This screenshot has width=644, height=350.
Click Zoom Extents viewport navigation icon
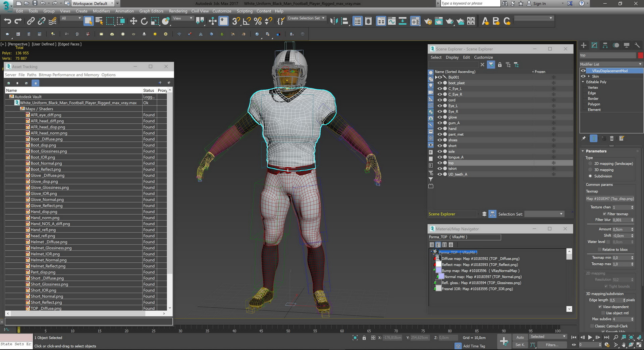pos(631,337)
